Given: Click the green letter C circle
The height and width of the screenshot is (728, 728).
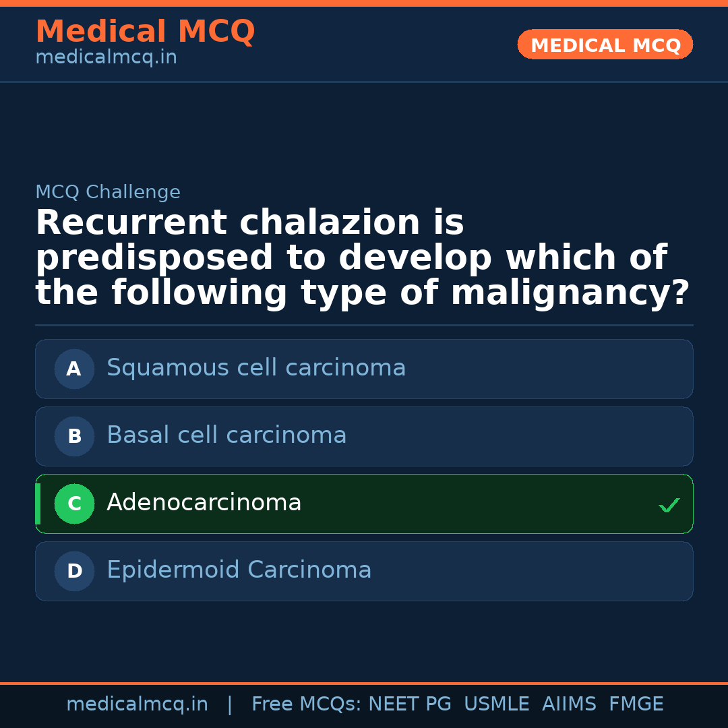Looking at the screenshot, I should pyautogui.click(x=74, y=504).
